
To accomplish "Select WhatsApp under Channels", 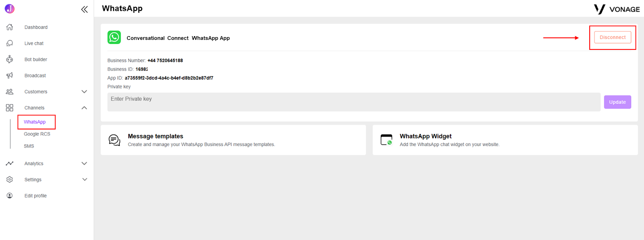I will click(x=35, y=122).
